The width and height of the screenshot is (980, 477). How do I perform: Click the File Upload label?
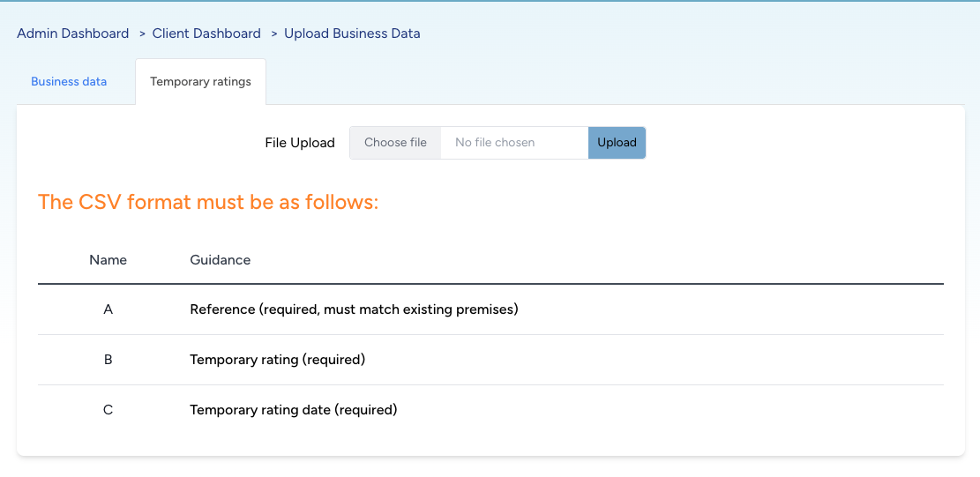pyautogui.click(x=300, y=143)
